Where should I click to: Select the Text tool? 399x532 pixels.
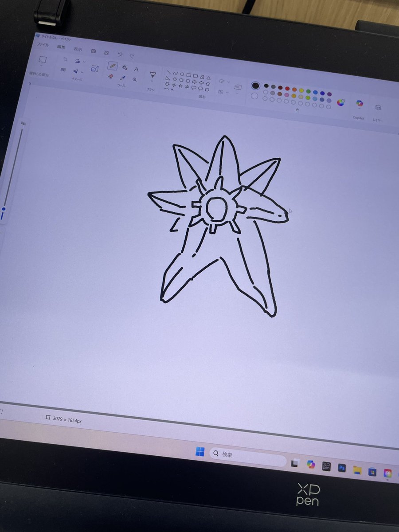pos(136,69)
